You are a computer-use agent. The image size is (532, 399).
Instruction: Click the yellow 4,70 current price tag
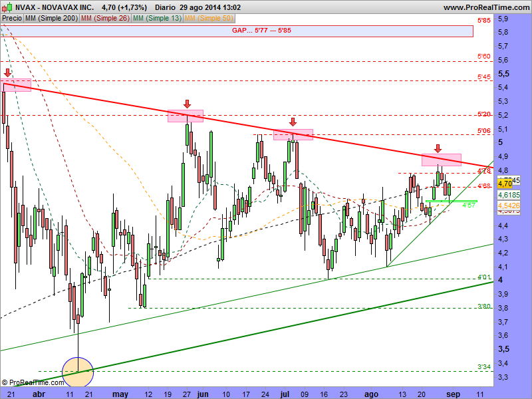(x=505, y=184)
